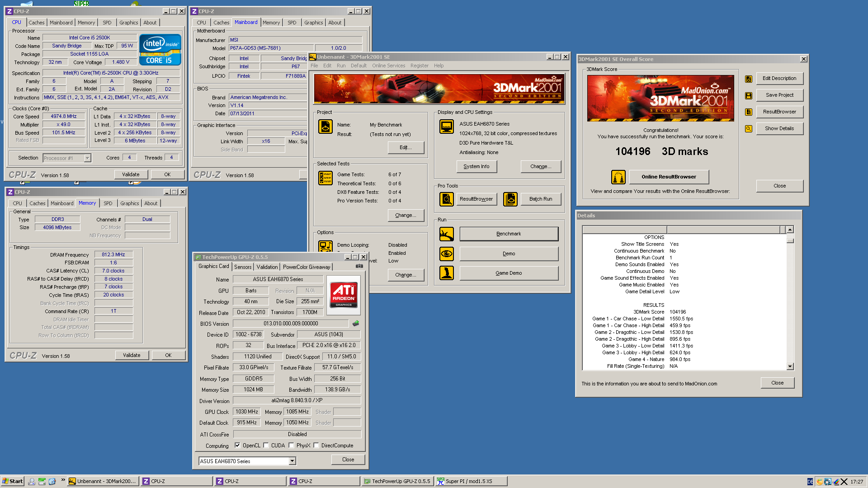Click the Edit... button in Project section
This screenshot has height=488, width=868.
point(406,147)
